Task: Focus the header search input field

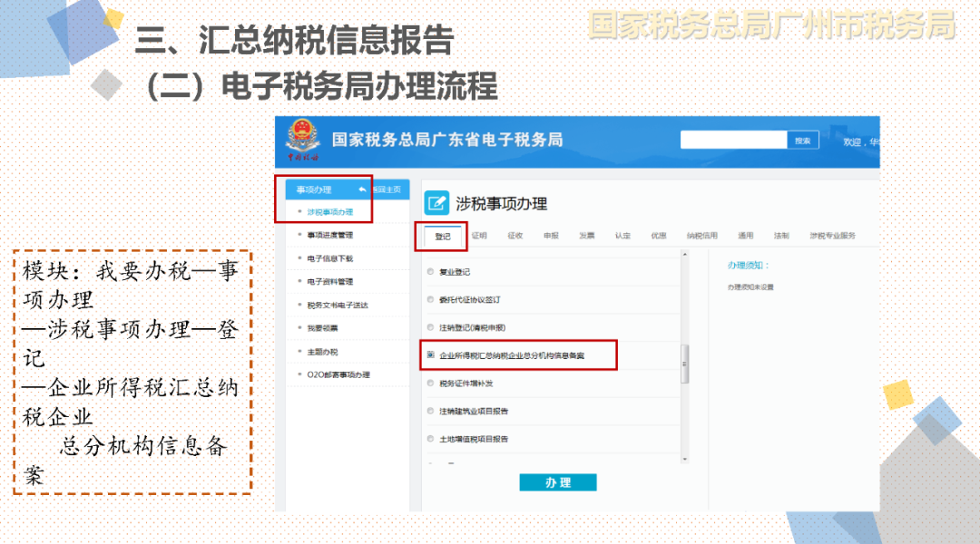Action: pos(733,140)
